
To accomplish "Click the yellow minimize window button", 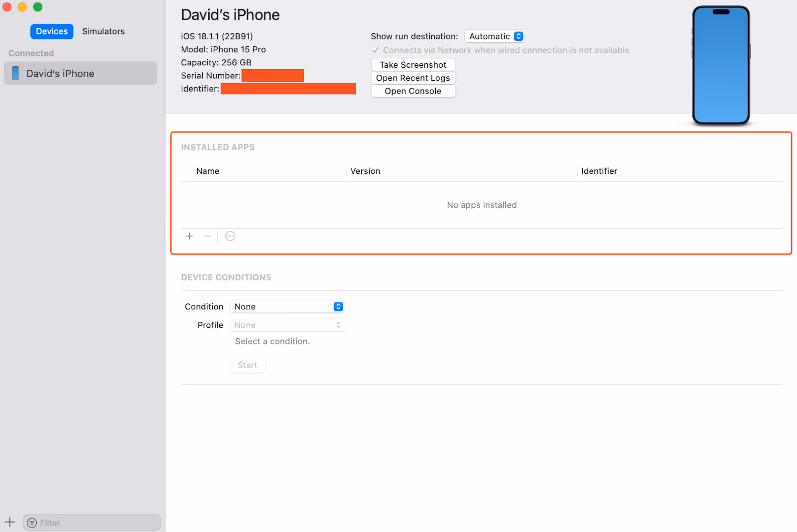I will (x=22, y=7).
